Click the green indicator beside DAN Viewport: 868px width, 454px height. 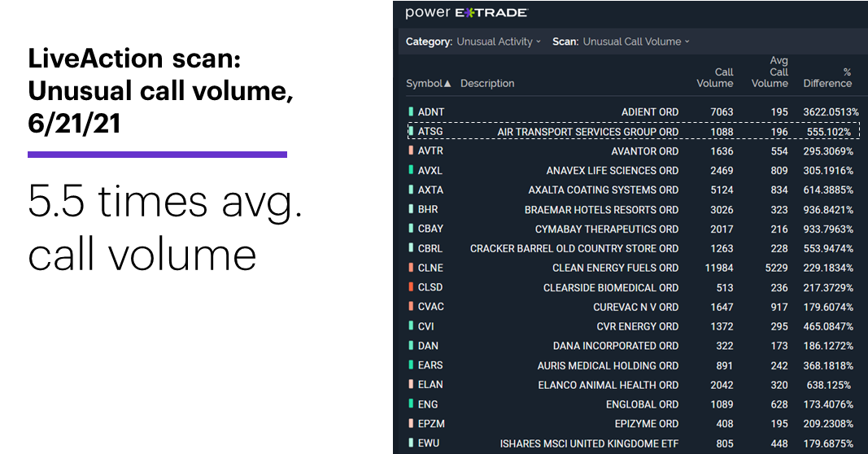tap(411, 346)
